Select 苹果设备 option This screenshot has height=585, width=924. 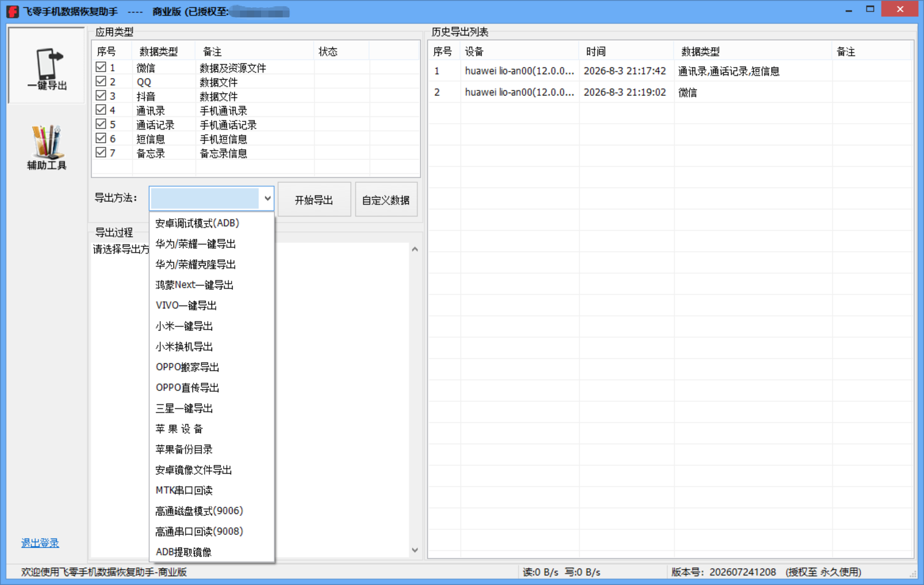(211, 428)
